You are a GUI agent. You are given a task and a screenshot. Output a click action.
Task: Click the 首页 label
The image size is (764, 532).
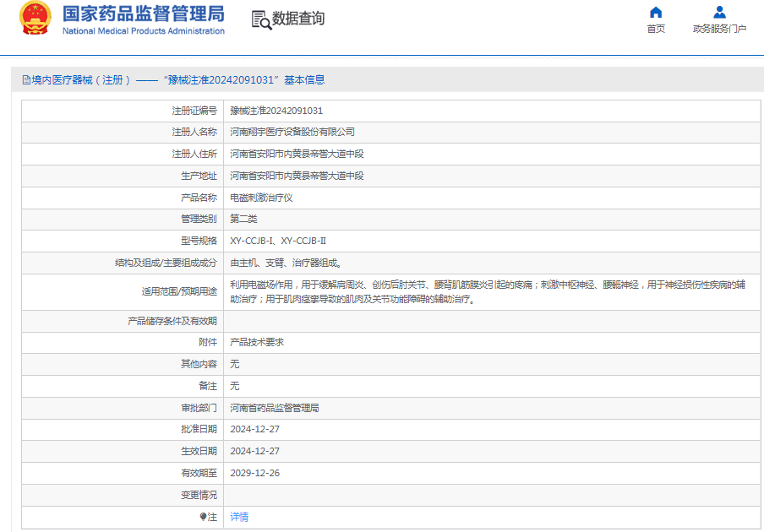656,29
